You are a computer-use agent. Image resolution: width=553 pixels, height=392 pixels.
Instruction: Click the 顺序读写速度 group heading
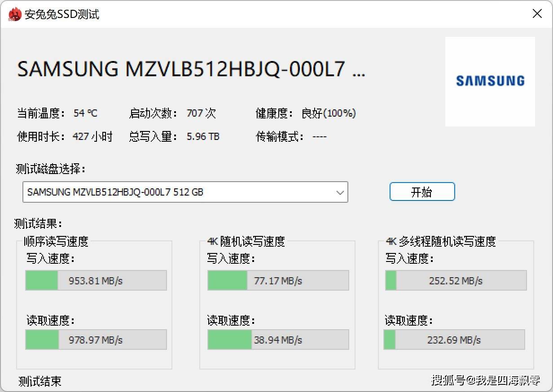(x=56, y=241)
